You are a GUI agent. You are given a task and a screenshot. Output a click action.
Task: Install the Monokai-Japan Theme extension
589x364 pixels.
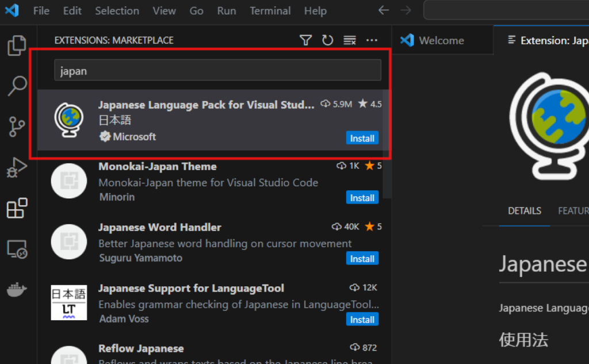click(362, 198)
